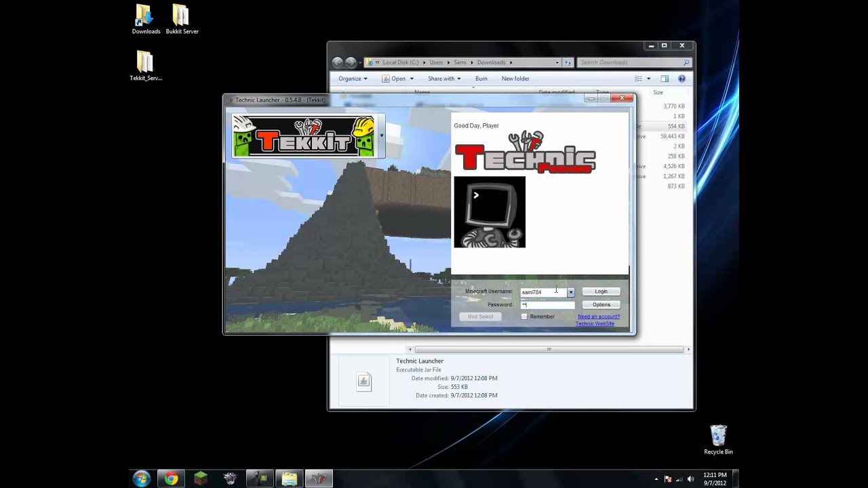Click the jar file icon in details pane
The width and height of the screenshot is (868, 488).
(x=364, y=381)
